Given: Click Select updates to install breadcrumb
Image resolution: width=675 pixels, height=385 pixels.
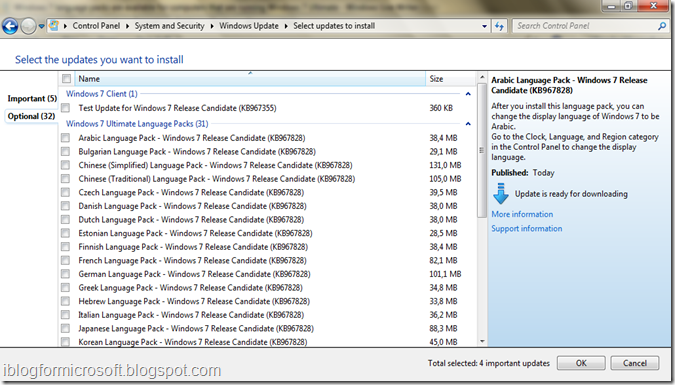Looking at the screenshot, I should [334, 26].
